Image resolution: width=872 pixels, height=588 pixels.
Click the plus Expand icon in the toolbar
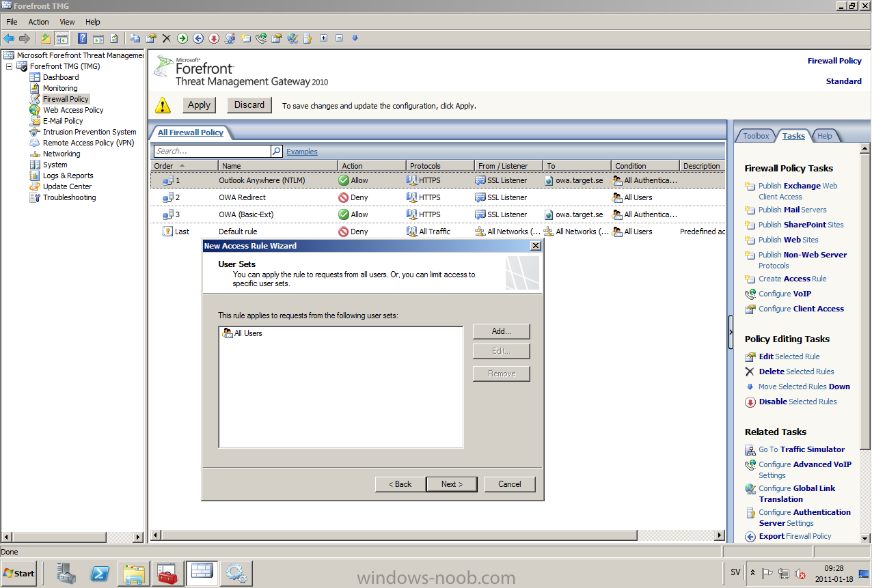[x=324, y=38]
